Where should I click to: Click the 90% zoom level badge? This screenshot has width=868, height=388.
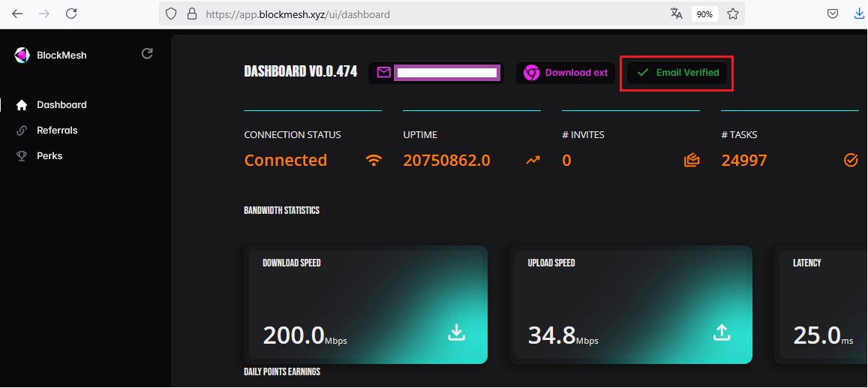704,14
